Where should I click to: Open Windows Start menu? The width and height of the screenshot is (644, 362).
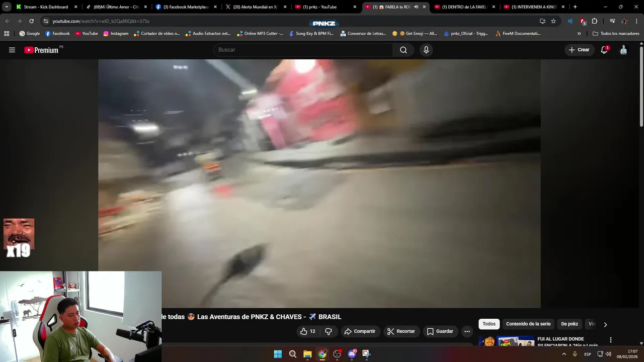pyautogui.click(x=278, y=354)
